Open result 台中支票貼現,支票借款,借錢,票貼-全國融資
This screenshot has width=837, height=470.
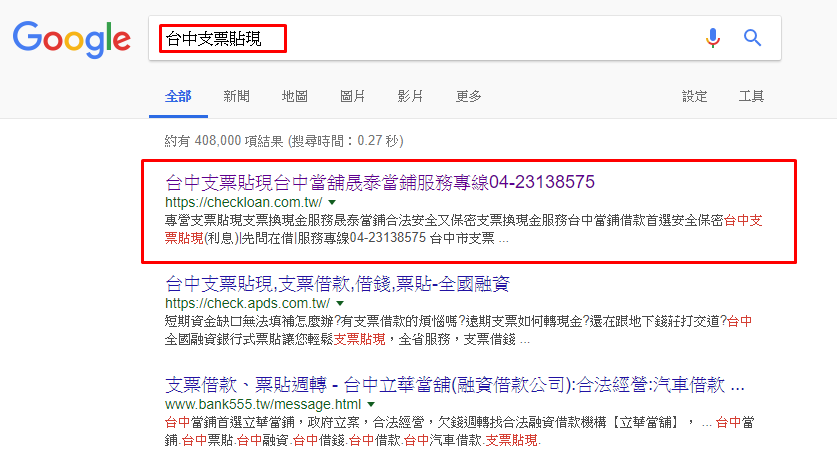click(x=337, y=284)
